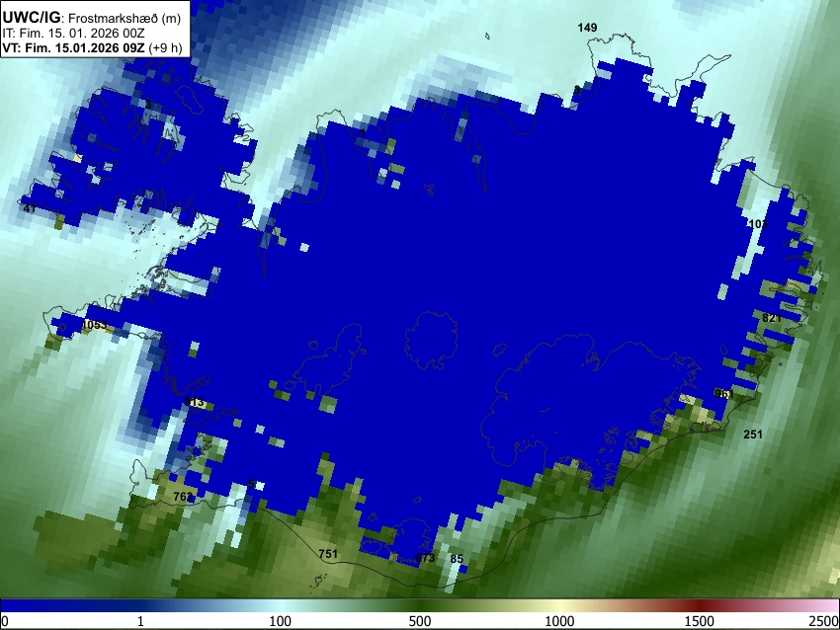Click the value label '961' in the southeast
Viewport: 840px width, 630px height.
pyautogui.click(x=723, y=394)
